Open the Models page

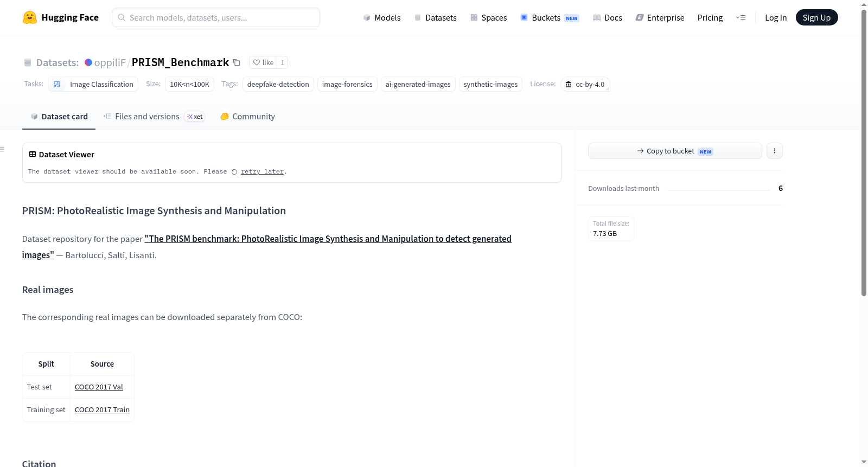point(382,17)
